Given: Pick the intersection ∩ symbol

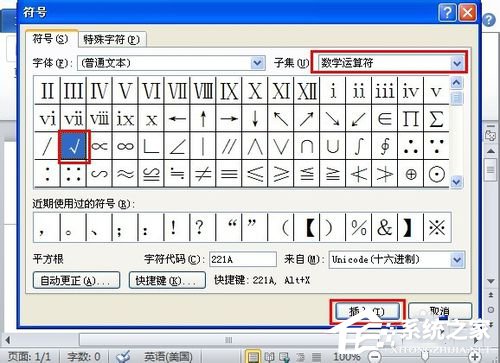Looking at the screenshot, I should 307,146.
